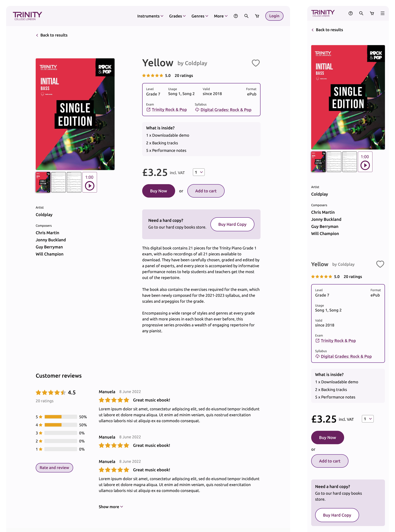The image size is (395, 532).
Task: Click the 5-star rating distribution bar
Action: (x=61, y=417)
